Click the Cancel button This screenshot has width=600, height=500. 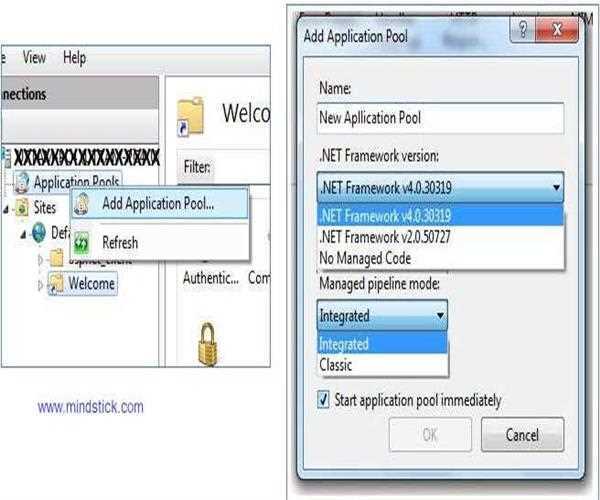pos(522,435)
